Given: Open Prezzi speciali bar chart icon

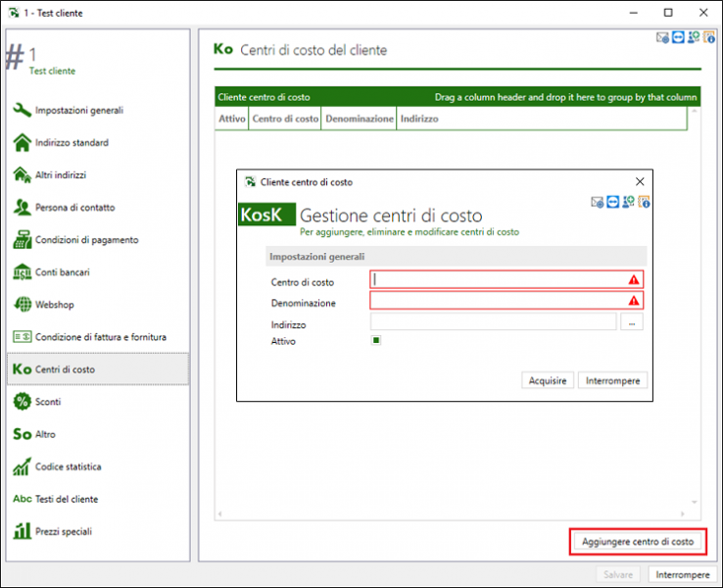Looking at the screenshot, I should [23, 531].
